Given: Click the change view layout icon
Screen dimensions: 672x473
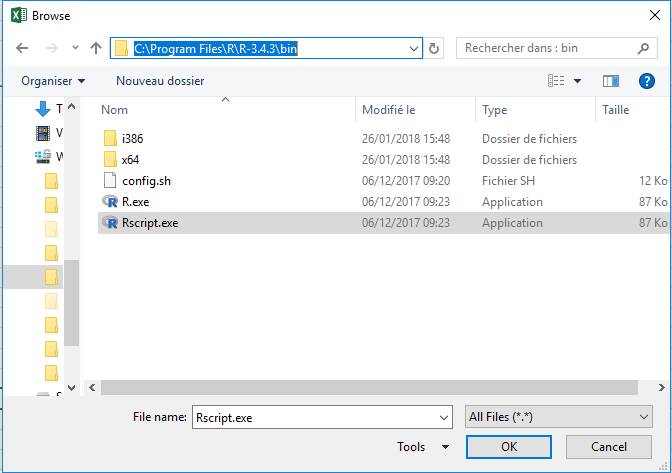Looking at the screenshot, I should tap(556, 81).
